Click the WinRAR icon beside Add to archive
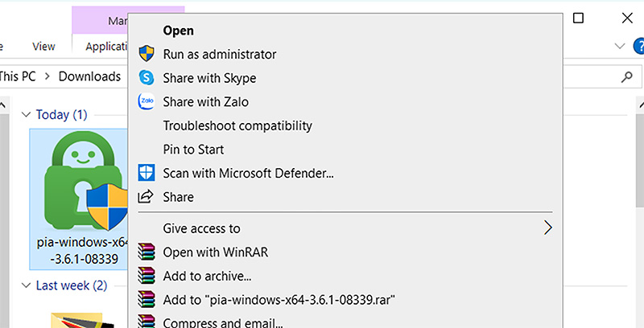This screenshot has width=644, height=328. click(x=147, y=276)
